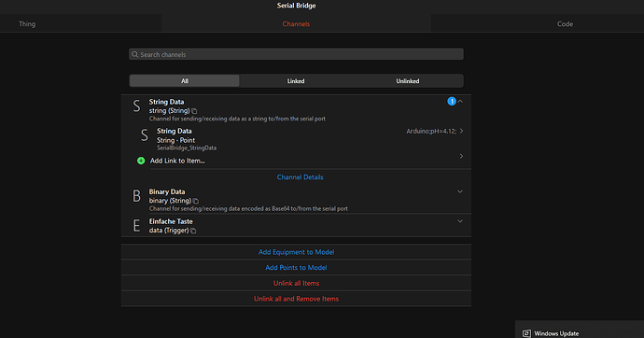Open the Thing tab
Viewport: 644px width, 338px height.
(27, 24)
